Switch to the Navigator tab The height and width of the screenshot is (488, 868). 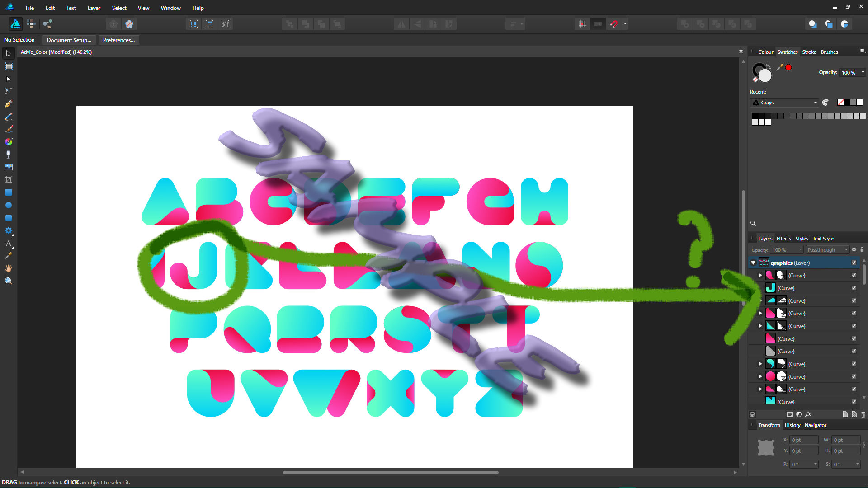pyautogui.click(x=815, y=425)
